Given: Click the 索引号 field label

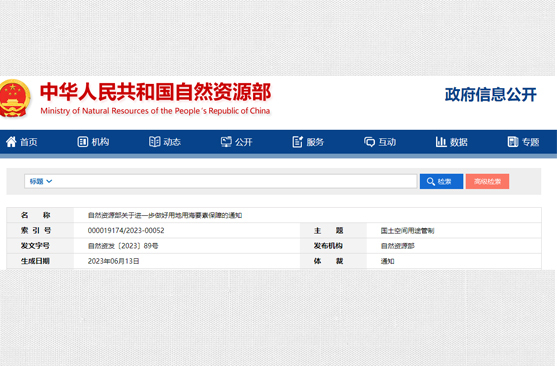Looking at the screenshot, I should click(36, 231).
